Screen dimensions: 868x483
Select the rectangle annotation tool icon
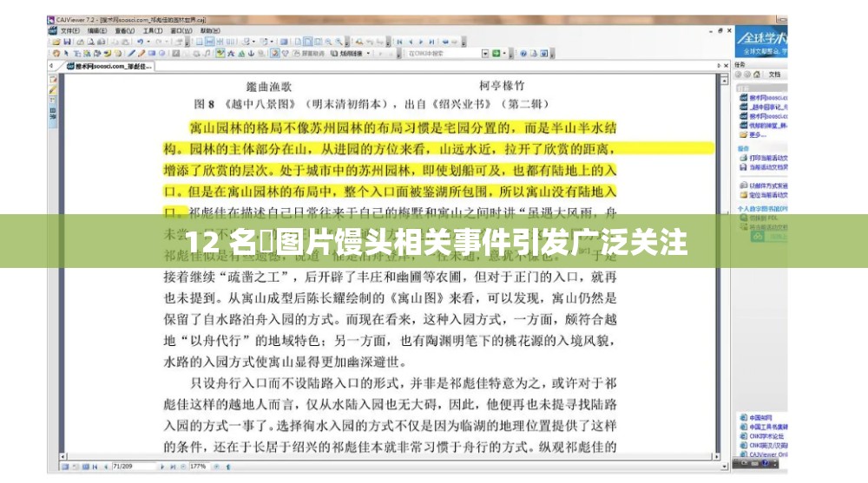point(152,54)
